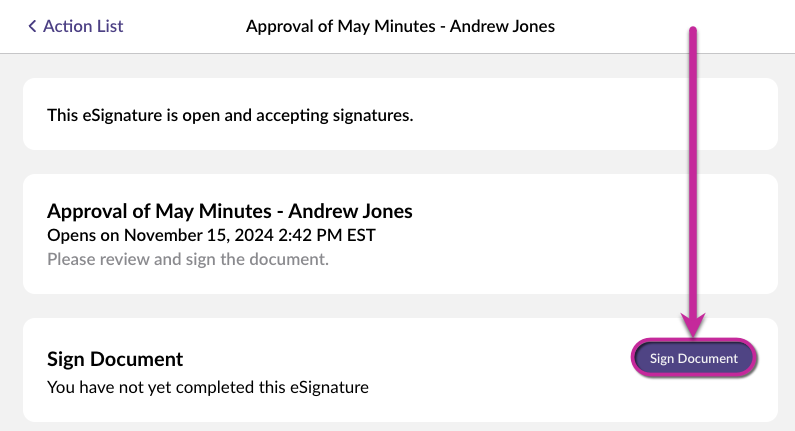Image resolution: width=795 pixels, height=431 pixels.
Task: Click the not yet completed status text
Action: (x=208, y=385)
